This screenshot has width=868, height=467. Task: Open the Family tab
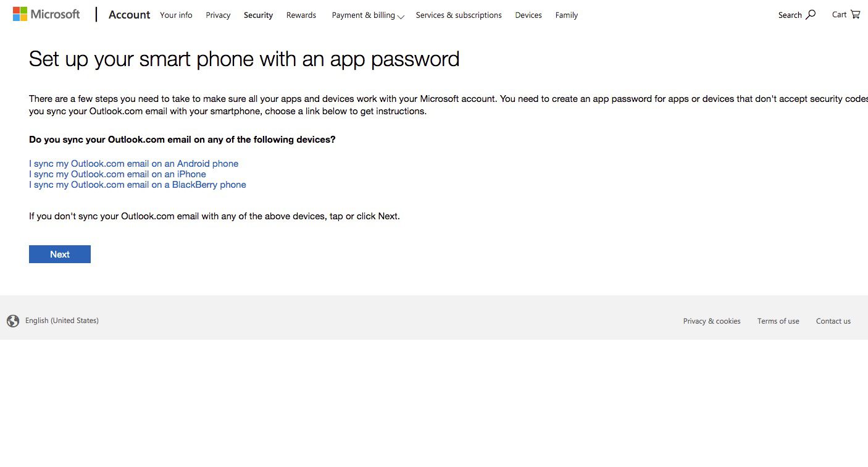(x=567, y=15)
